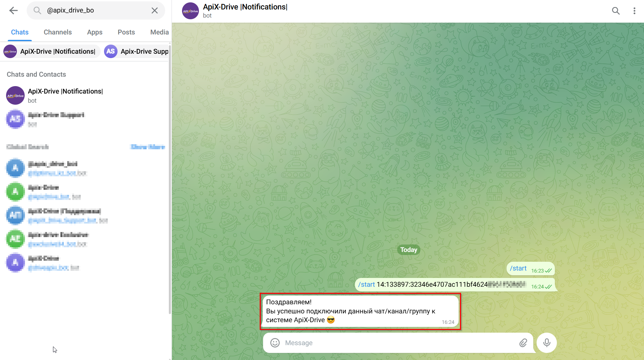Open the Posts tab
This screenshot has width=644, height=360.
coord(126,32)
